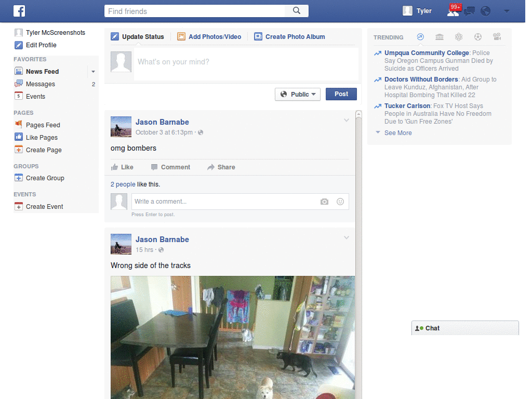Open the emoji smiley in comment box

point(340,202)
